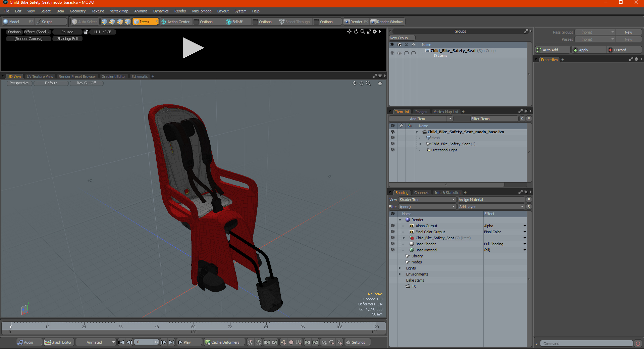Open Action Center tool
The width and height of the screenshot is (644, 349).
point(175,22)
